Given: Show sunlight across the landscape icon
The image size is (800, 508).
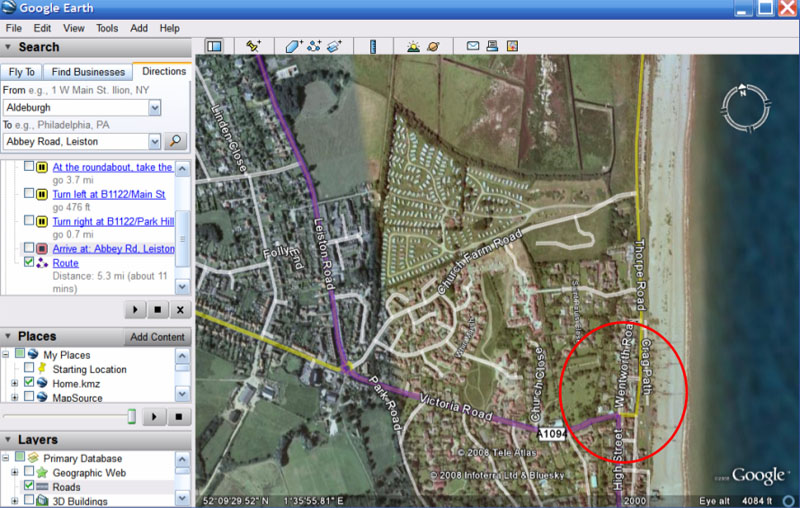Looking at the screenshot, I should point(413,47).
